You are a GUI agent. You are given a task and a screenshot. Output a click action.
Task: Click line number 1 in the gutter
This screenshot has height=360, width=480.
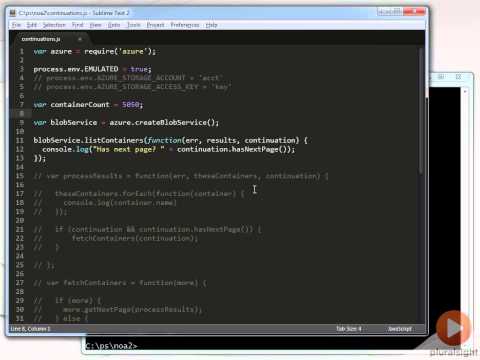point(22,51)
